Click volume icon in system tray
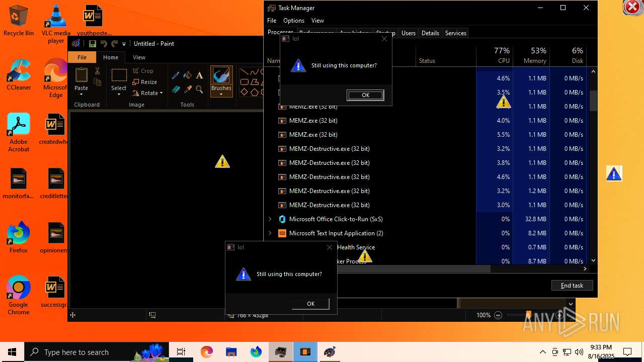The height and width of the screenshot is (362, 644). point(579,352)
